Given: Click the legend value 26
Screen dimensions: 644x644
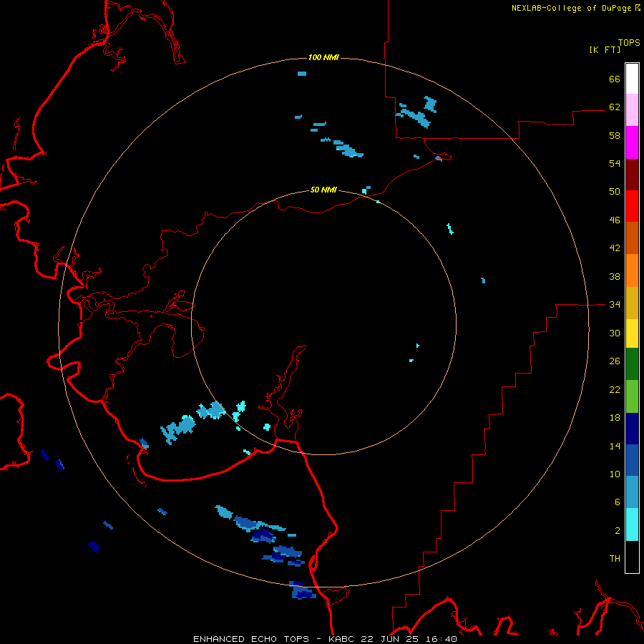Looking at the screenshot, I should (615, 361).
